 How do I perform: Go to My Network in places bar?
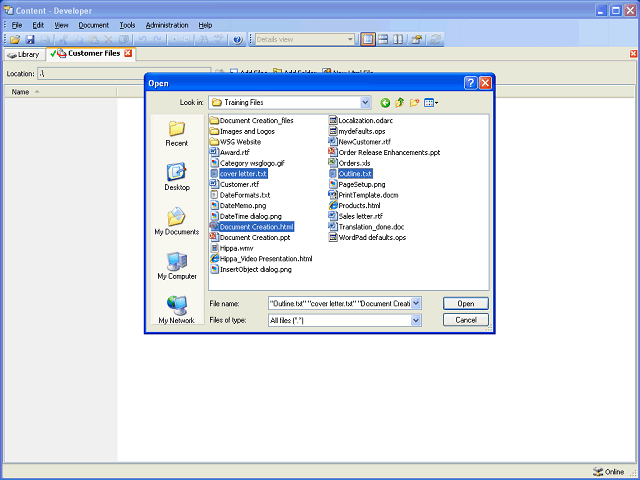click(177, 309)
